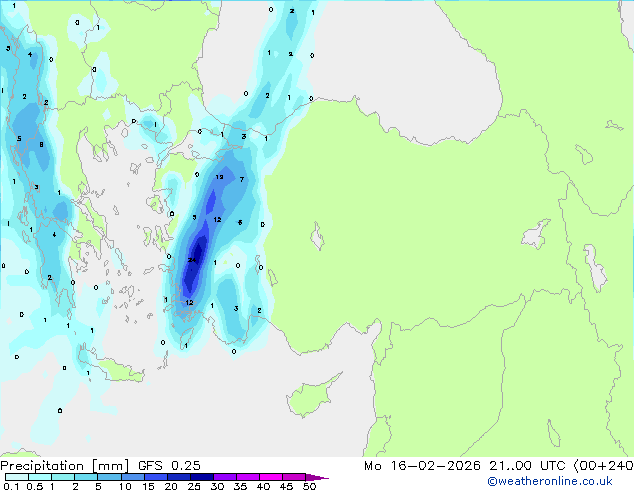Click the legend label '50'
The image size is (634, 490).
(309, 486)
